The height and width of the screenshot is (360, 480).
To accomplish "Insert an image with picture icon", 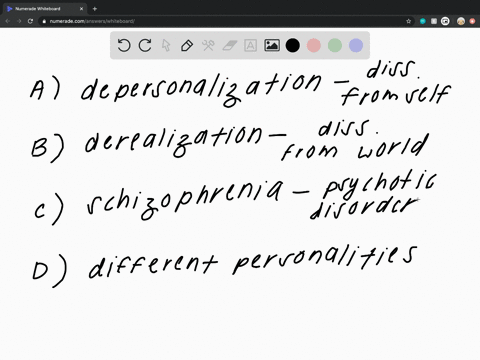I will coord(272,45).
